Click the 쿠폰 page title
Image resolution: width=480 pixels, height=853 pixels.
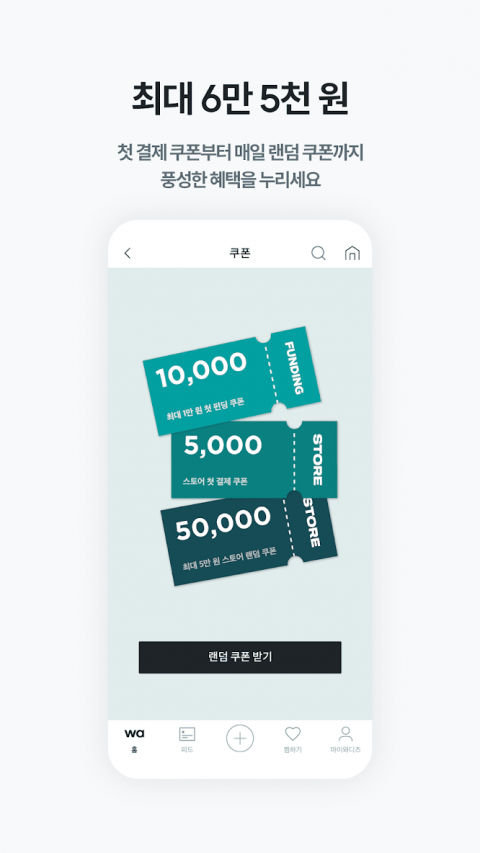click(x=240, y=254)
